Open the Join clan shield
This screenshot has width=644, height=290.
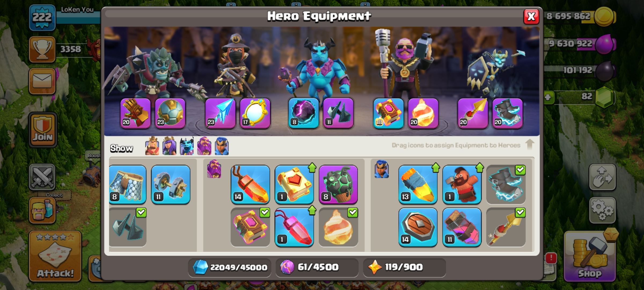click(x=43, y=130)
